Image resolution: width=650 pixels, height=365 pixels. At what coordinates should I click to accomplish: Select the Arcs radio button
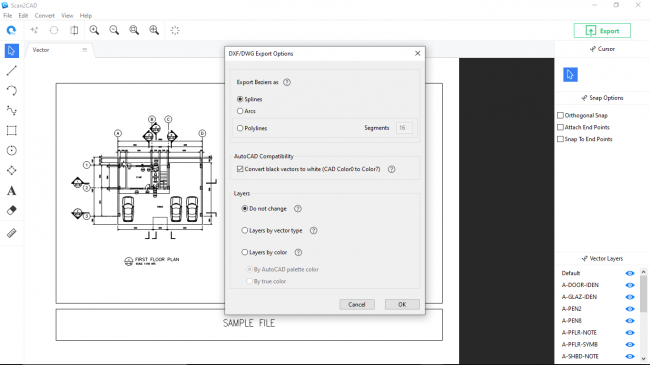pos(240,111)
